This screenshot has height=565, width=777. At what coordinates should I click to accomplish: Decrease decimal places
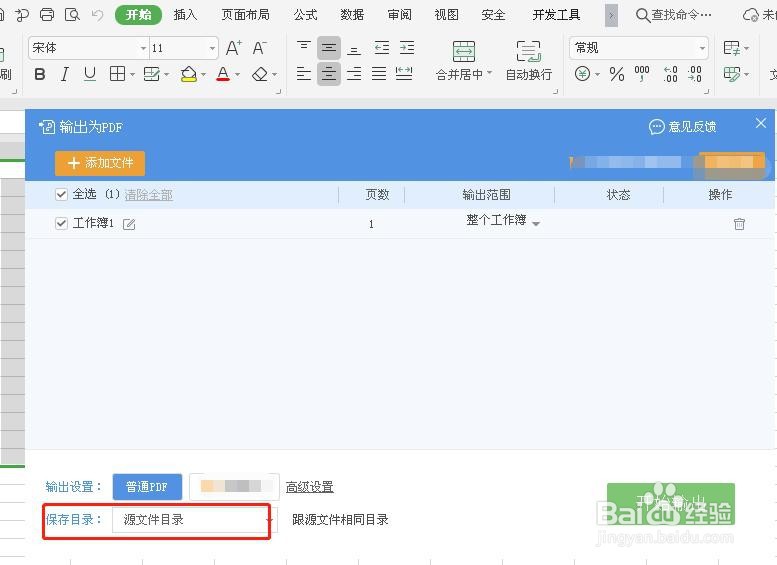(x=695, y=74)
